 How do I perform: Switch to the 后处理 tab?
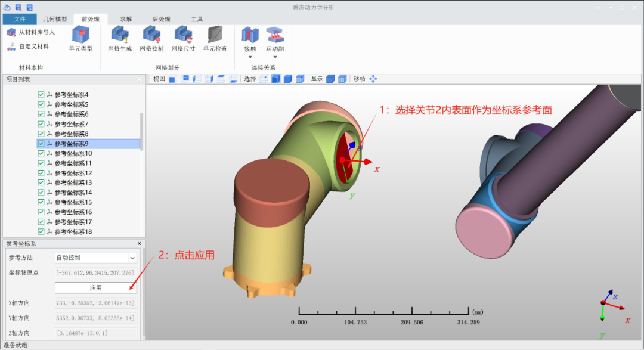pyautogui.click(x=162, y=19)
